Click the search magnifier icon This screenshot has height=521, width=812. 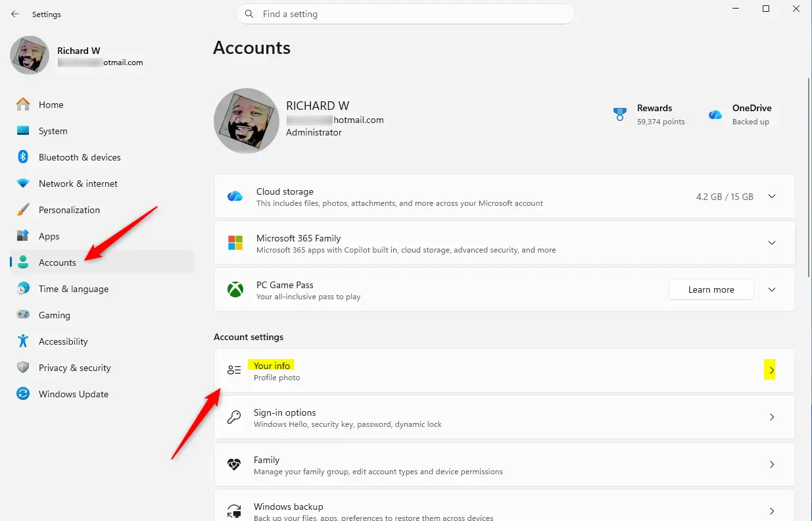pos(249,14)
